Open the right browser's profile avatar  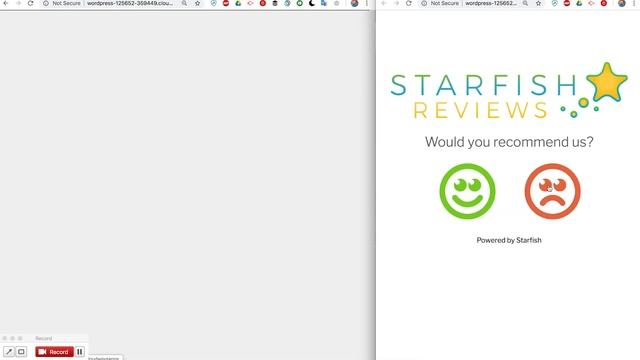click(622, 3)
